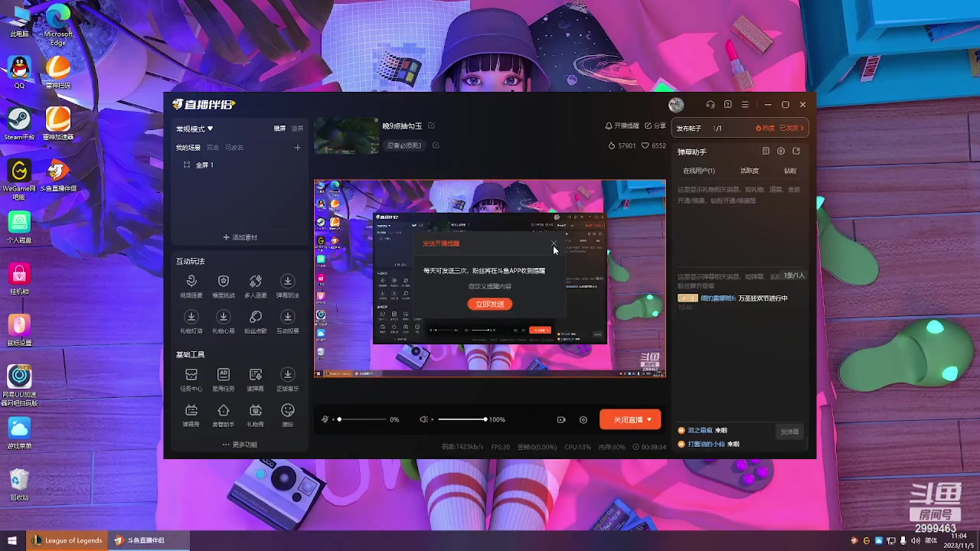Switch to the 活跃度 tab

pos(750,171)
